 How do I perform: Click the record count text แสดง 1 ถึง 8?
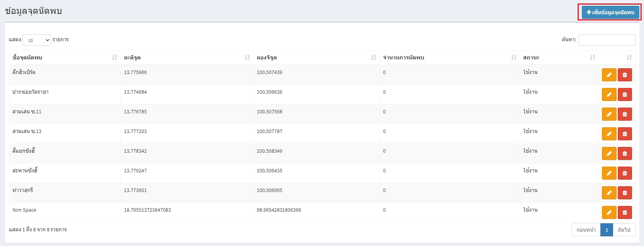[x=22, y=230]
